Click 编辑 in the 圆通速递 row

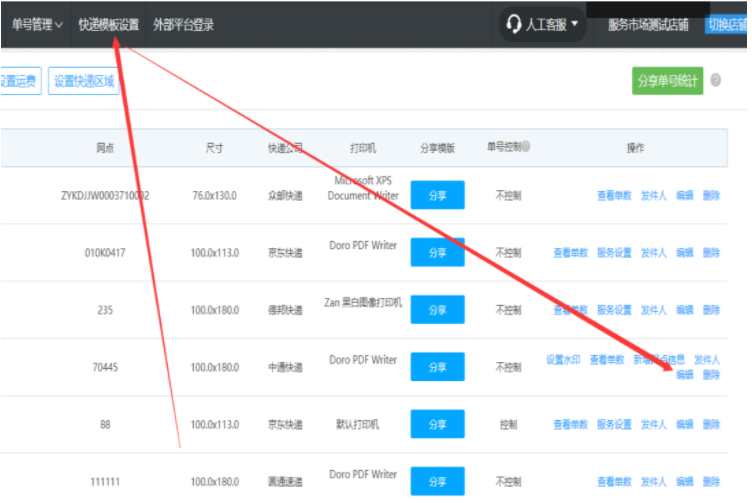coord(684,481)
